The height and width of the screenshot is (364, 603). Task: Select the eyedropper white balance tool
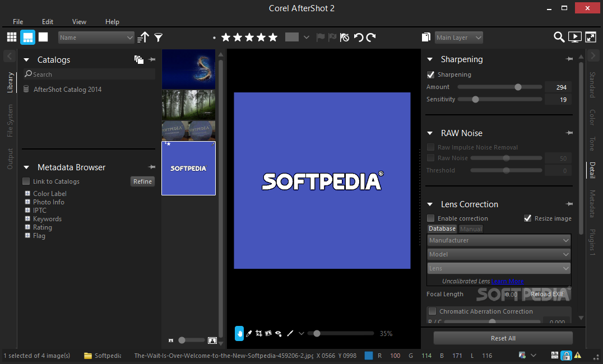pyautogui.click(x=249, y=333)
